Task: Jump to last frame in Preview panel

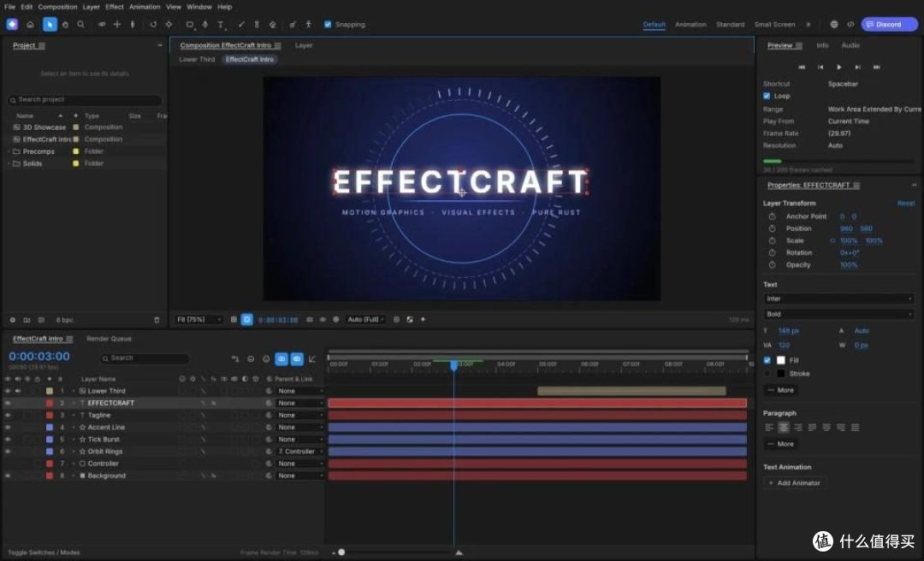Action: coord(877,68)
